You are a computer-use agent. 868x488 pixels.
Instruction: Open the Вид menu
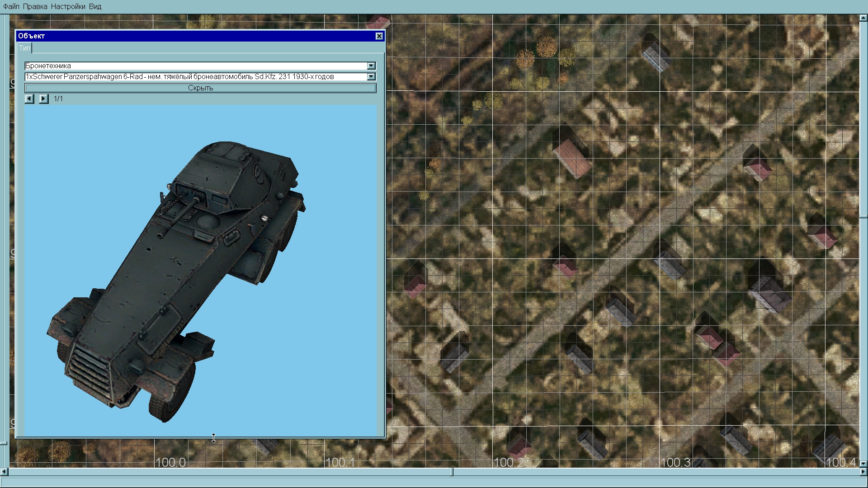[x=95, y=6]
